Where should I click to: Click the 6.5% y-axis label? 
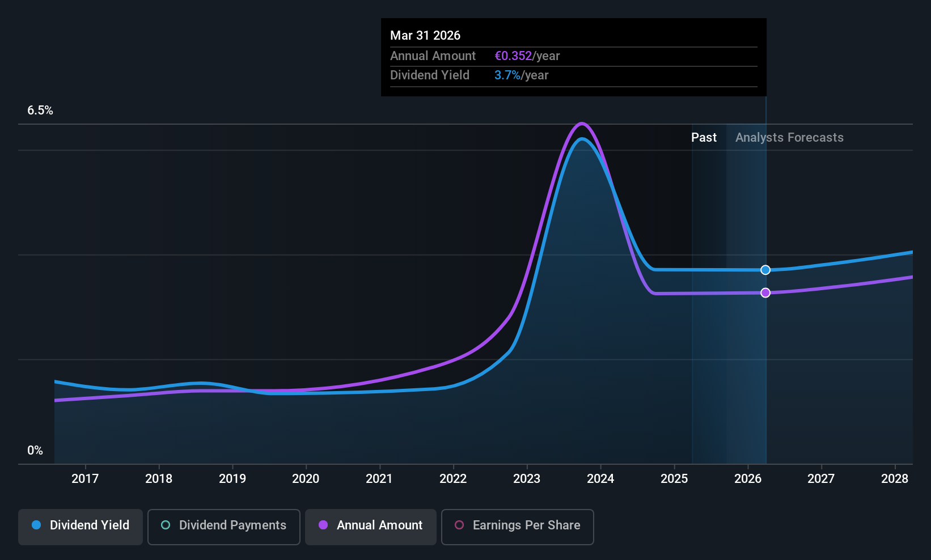pos(40,111)
